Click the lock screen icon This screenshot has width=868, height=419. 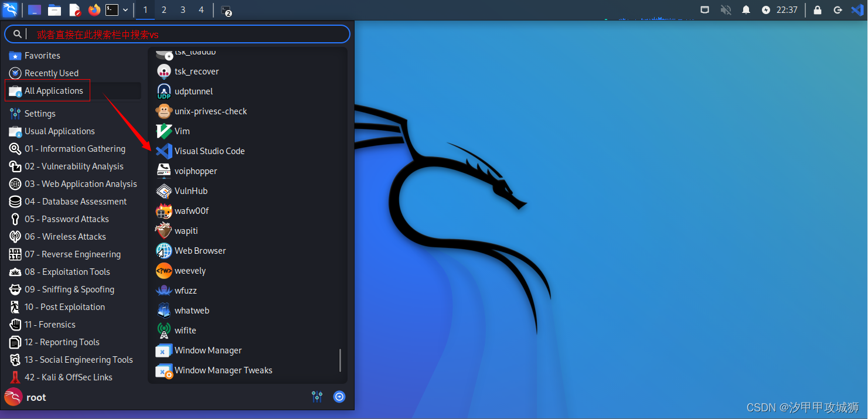pyautogui.click(x=818, y=10)
